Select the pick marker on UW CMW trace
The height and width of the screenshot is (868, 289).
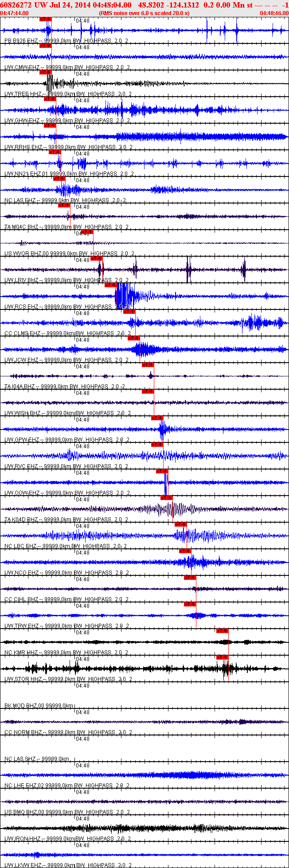[46, 46]
